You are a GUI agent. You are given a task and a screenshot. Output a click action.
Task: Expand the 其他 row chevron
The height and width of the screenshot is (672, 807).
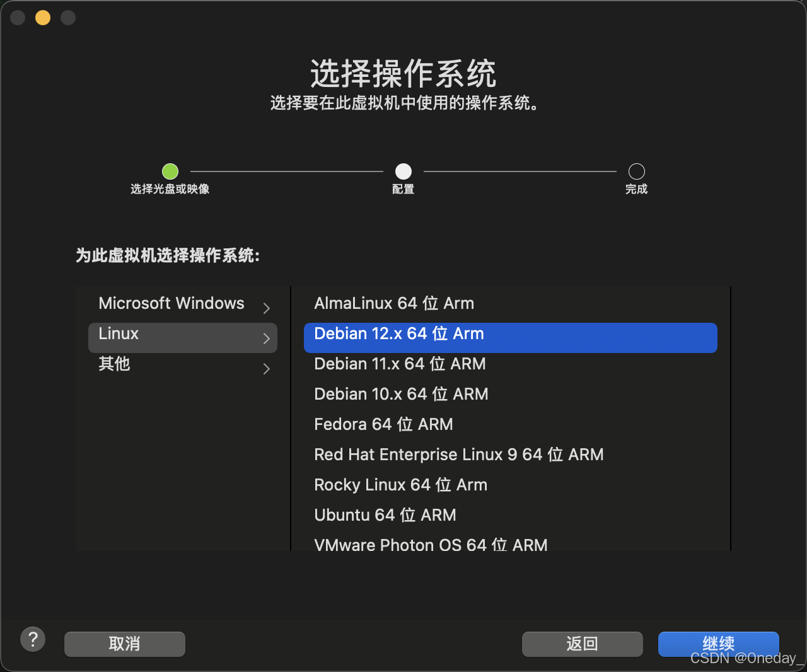coord(267,369)
